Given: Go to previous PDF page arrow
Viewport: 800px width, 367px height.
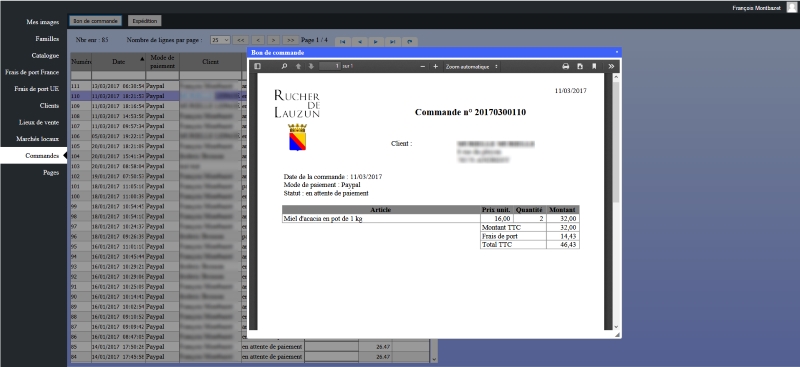Looking at the screenshot, I should tap(298, 66).
